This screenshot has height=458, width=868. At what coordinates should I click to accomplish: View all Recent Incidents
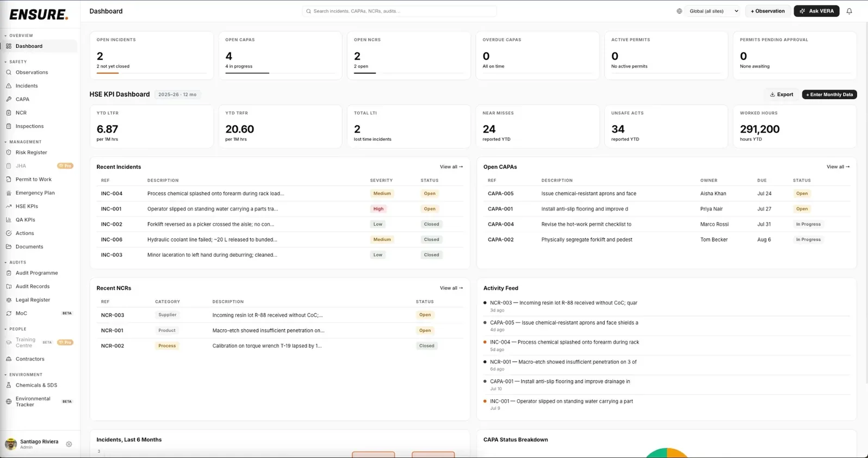point(451,167)
